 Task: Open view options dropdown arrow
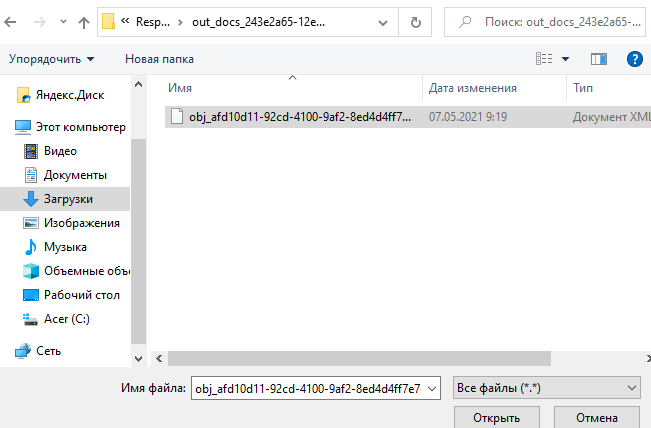point(565,59)
